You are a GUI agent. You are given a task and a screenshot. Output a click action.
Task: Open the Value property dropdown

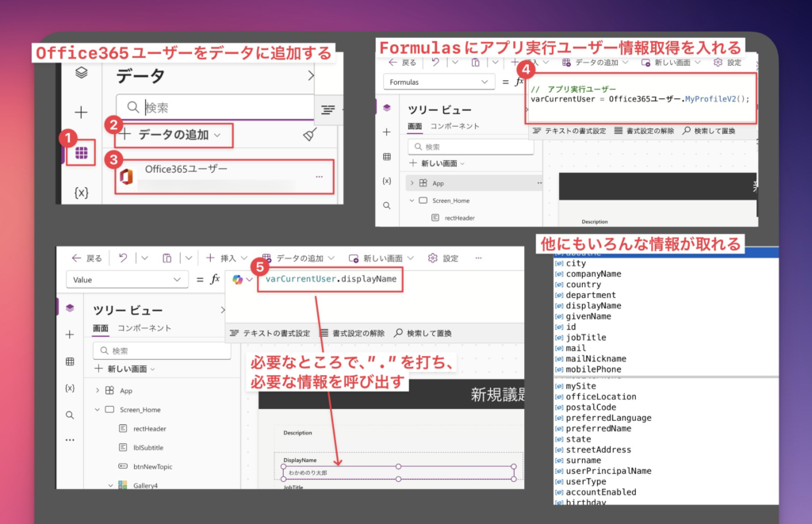[128, 280]
